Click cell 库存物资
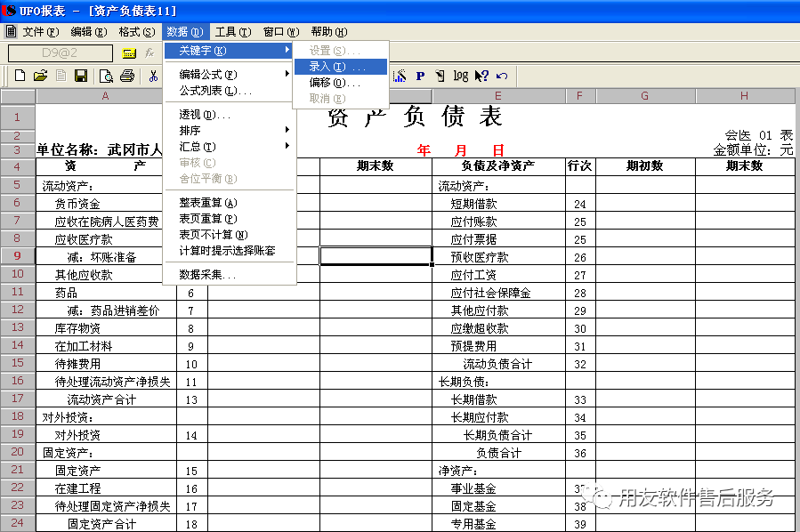The image size is (800, 532). click(x=106, y=328)
